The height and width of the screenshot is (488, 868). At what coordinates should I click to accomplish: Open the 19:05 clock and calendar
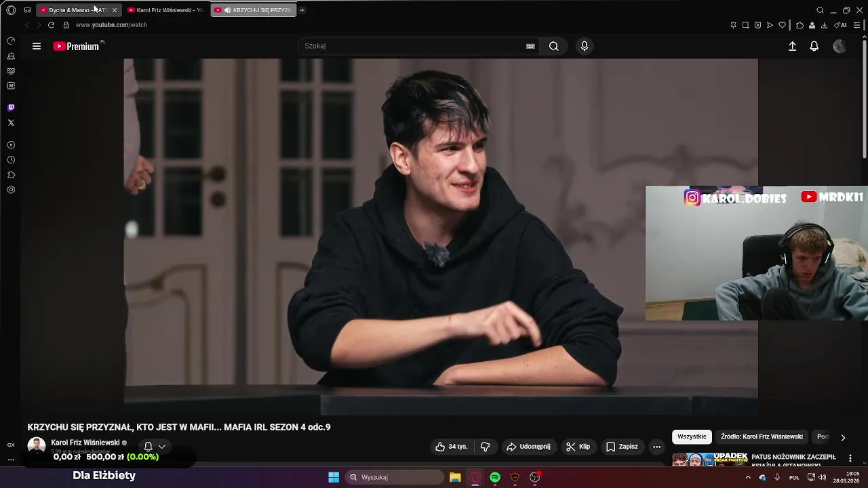click(847, 477)
